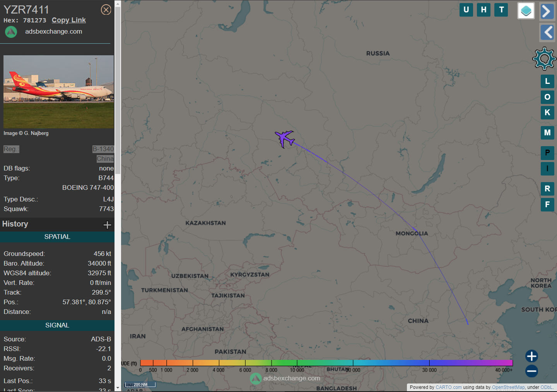This screenshot has height=392, width=557.
Task: Open the map layers selector
Action: [526, 11]
